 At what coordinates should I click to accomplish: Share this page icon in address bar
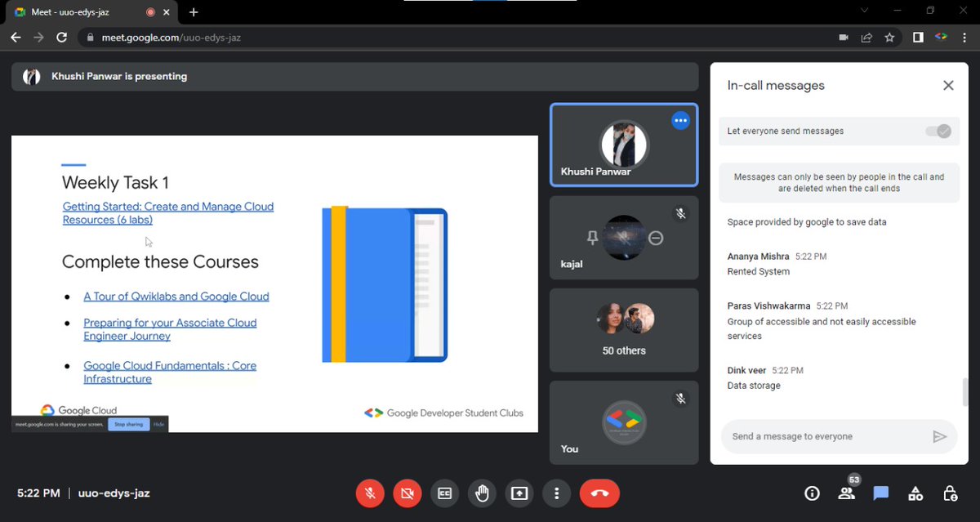pos(866,37)
